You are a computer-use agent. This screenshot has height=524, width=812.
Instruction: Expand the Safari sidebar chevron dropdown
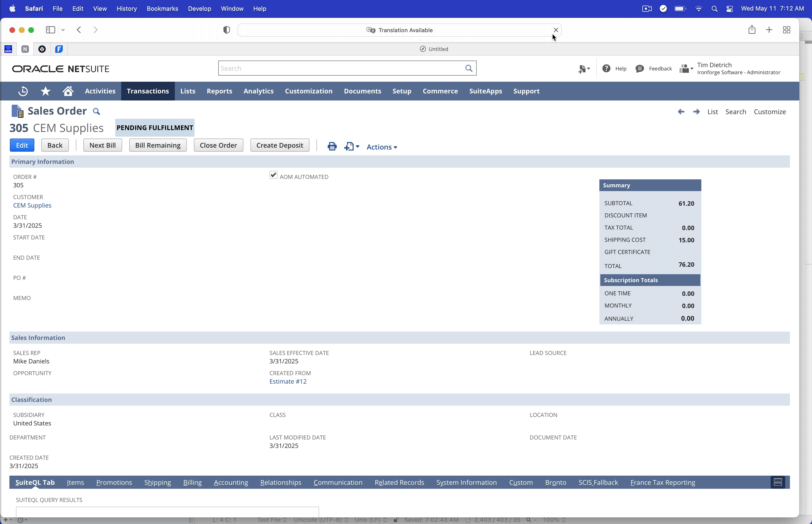[x=63, y=30]
